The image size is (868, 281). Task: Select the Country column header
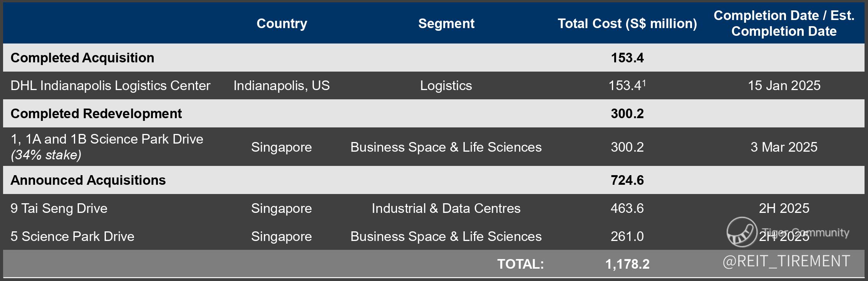pos(282,23)
